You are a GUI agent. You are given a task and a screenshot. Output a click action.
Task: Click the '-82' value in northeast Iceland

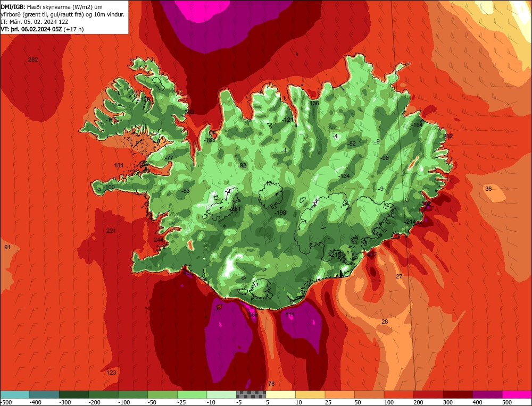click(x=352, y=143)
